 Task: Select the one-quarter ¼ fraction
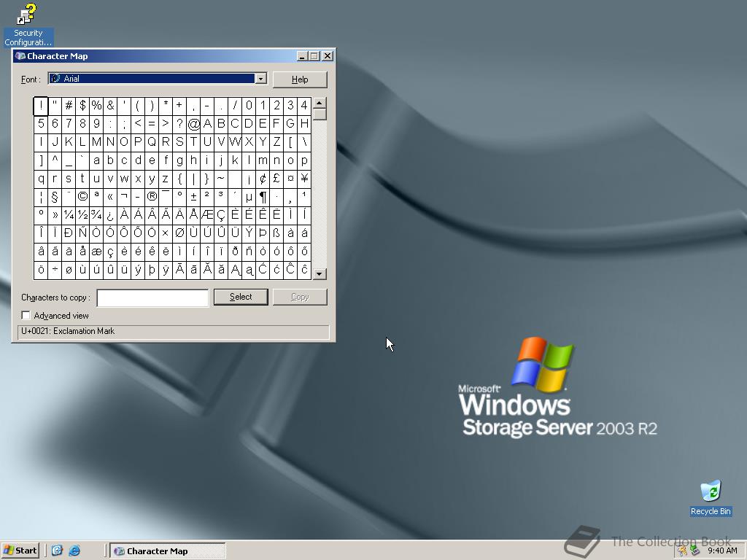click(69, 215)
